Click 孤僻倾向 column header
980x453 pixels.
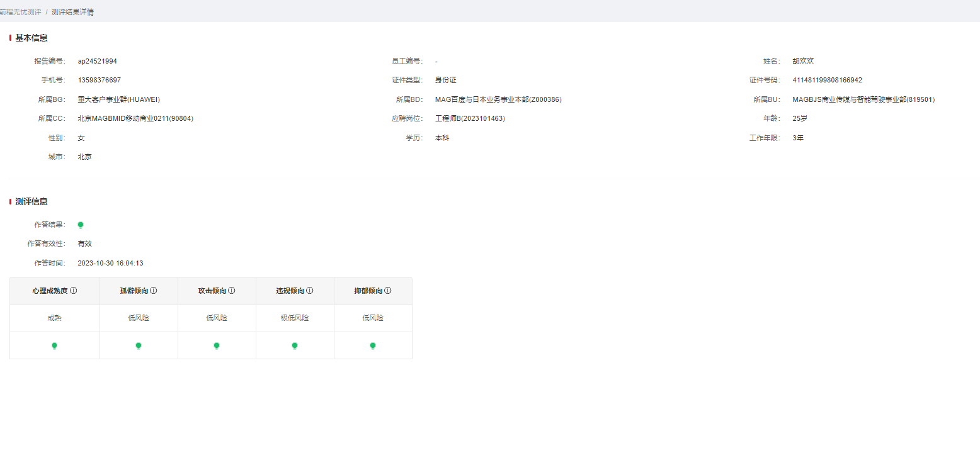click(x=139, y=291)
